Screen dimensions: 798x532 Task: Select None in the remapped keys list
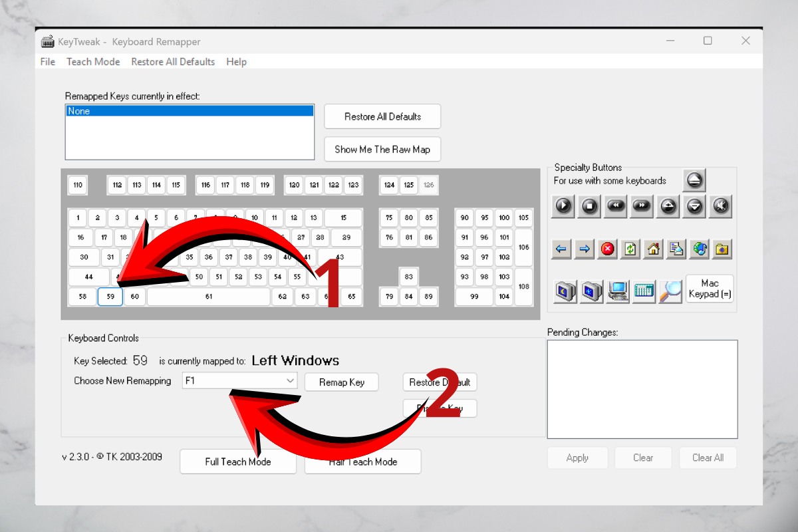(x=190, y=111)
